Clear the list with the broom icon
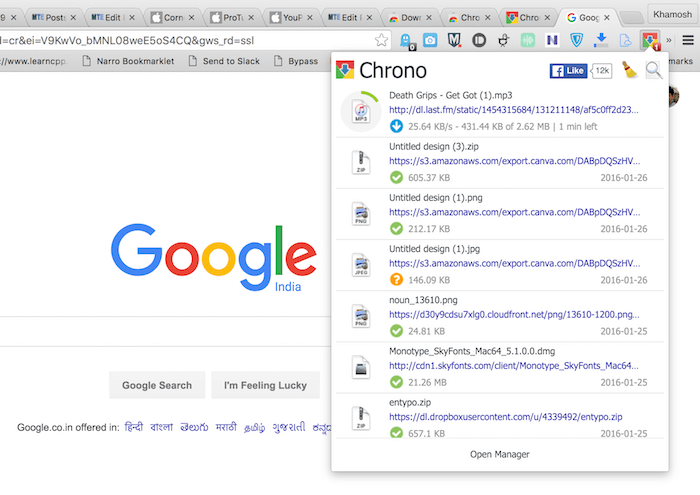The height and width of the screenshot is (495, 700). (x=629, y=70)
